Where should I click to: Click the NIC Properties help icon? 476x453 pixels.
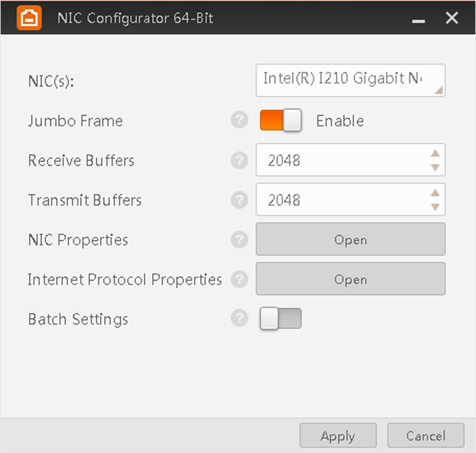[x=240, y=240]
